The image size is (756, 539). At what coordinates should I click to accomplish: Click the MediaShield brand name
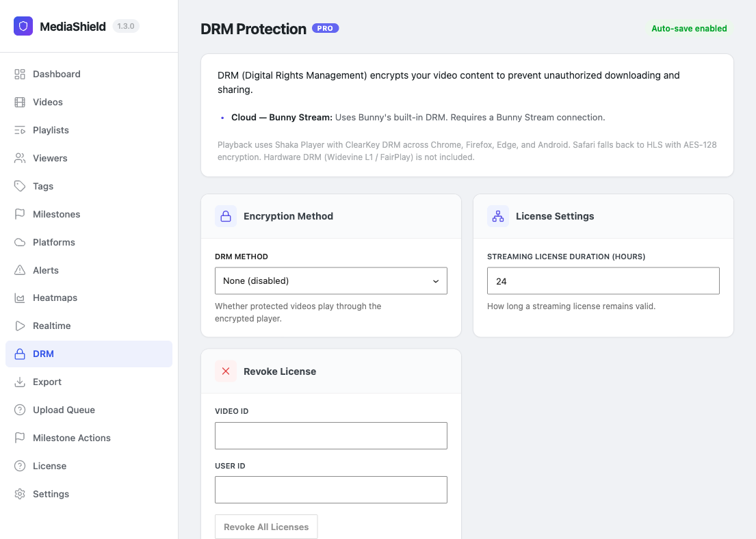point(73,27)
